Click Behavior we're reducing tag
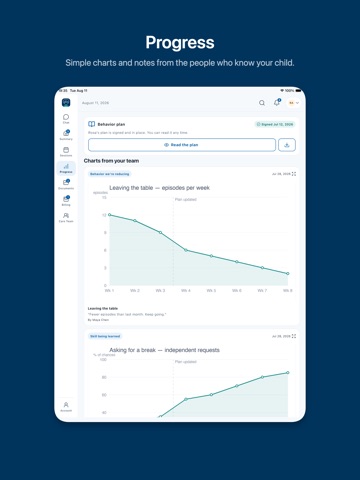Viewport: 360px width, 480px height. (110, 174)
